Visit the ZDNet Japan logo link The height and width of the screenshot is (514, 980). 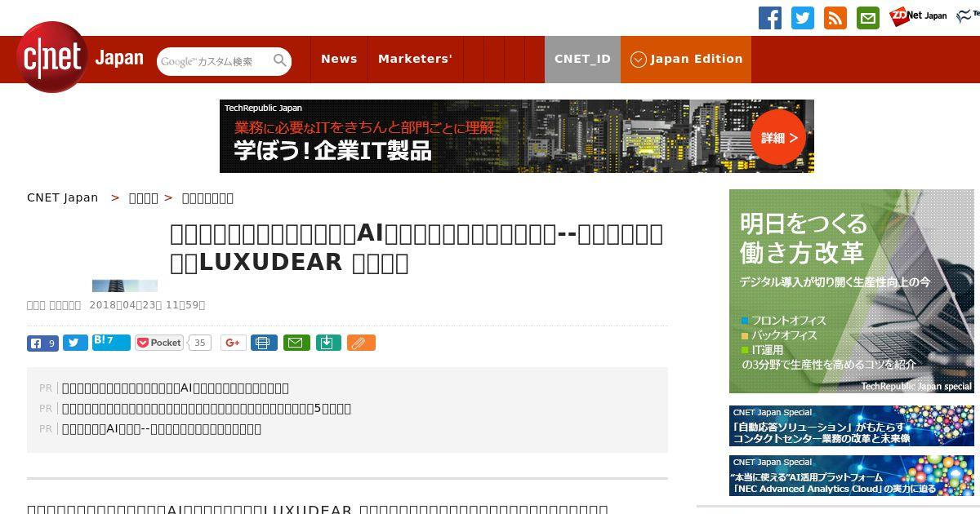tap(918, 16)
